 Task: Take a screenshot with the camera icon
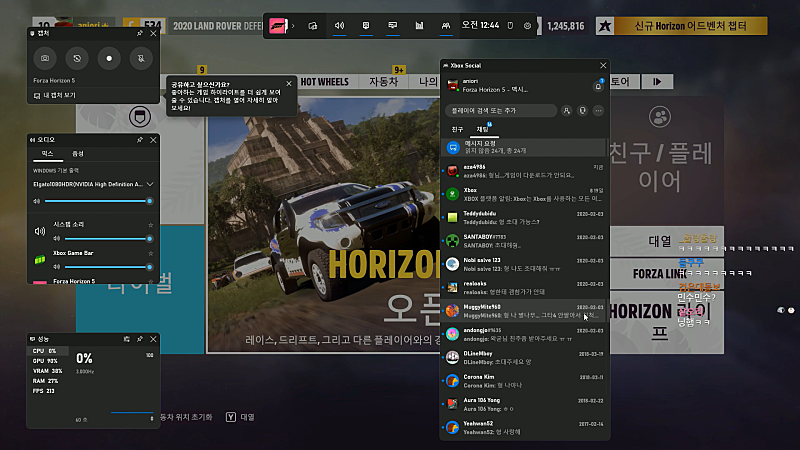pos(45,58)
